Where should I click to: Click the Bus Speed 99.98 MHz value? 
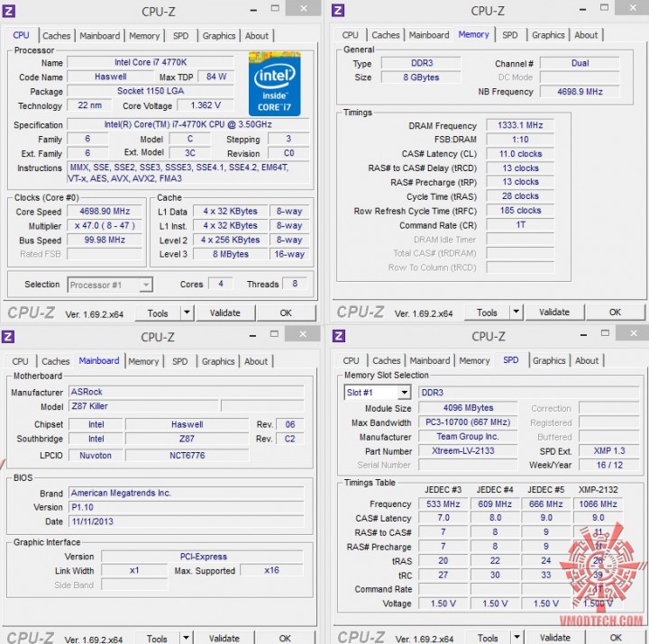105,240
